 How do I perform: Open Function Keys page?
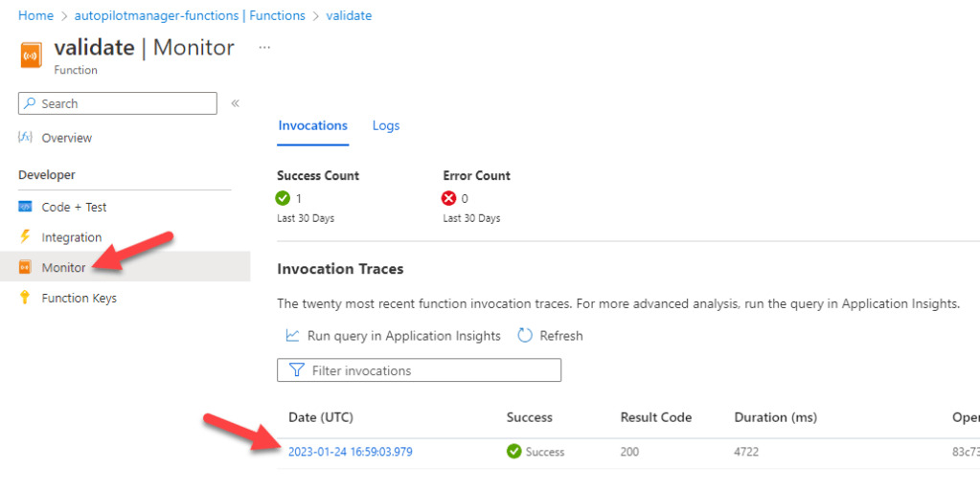[x=79, y=299]
